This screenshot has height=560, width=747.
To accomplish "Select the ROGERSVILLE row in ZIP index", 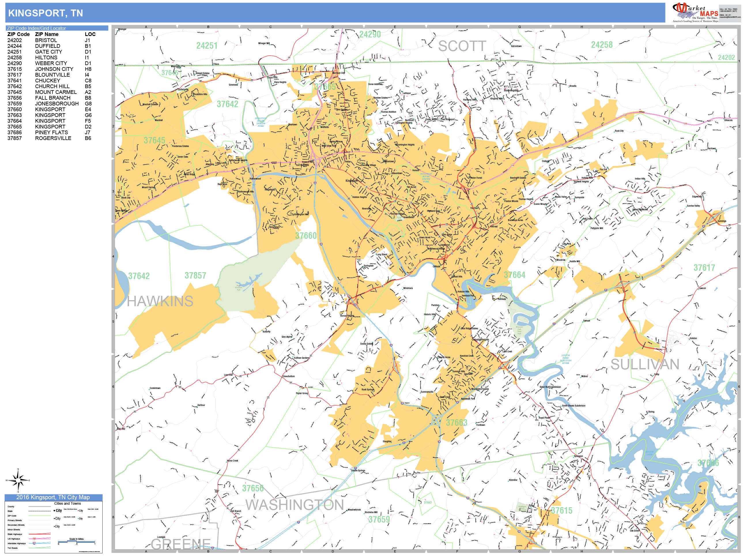I will click(x=53, y=138).
